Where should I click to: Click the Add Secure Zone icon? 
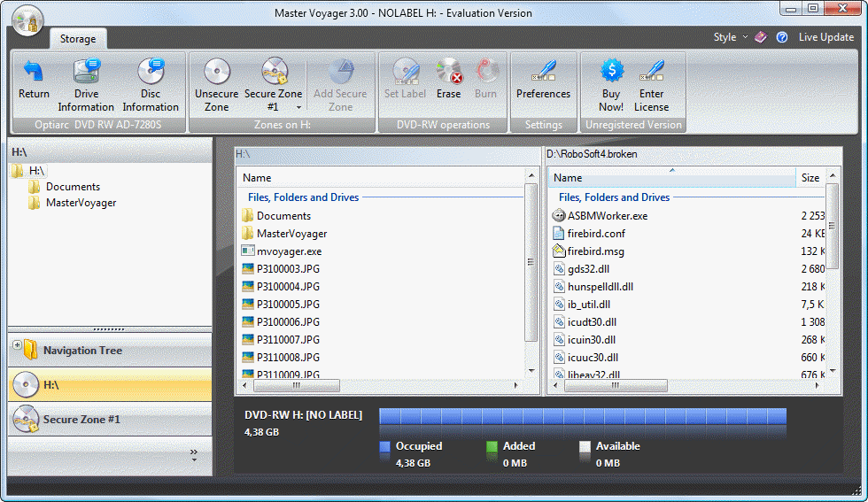tap(340, 71)
